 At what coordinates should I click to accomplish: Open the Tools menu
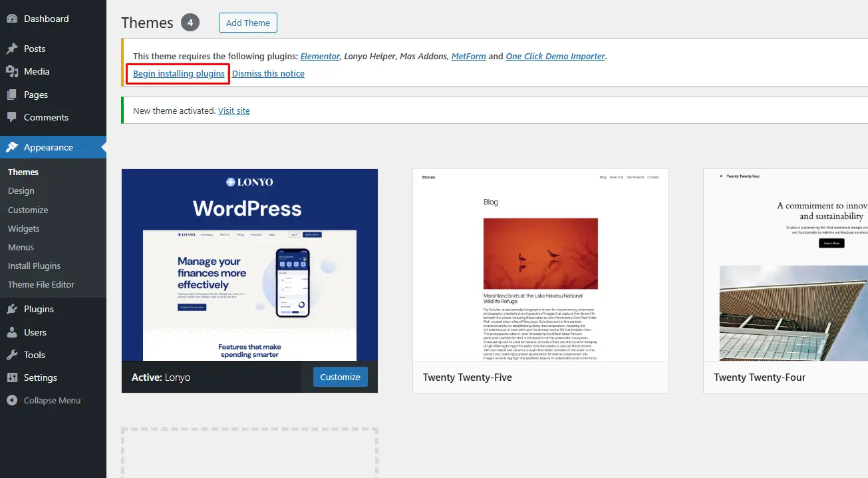point(53,355)
